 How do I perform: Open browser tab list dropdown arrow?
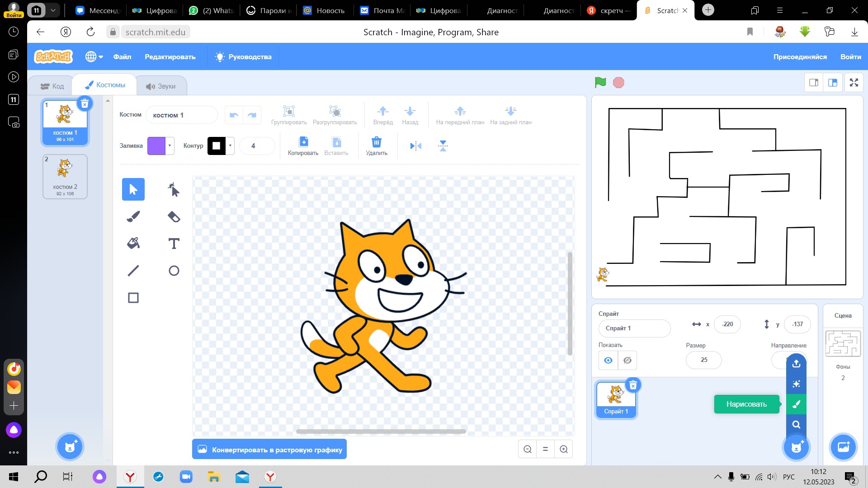click(x=53, y=10)
